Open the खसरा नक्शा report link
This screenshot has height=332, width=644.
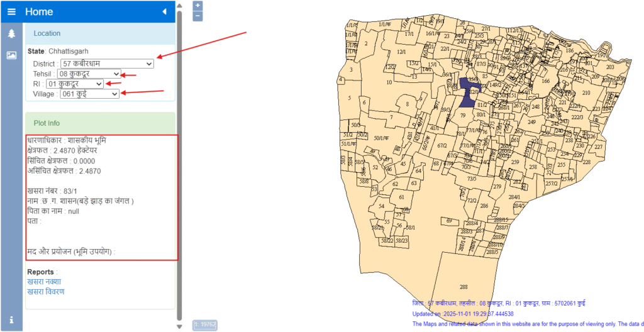44,282
